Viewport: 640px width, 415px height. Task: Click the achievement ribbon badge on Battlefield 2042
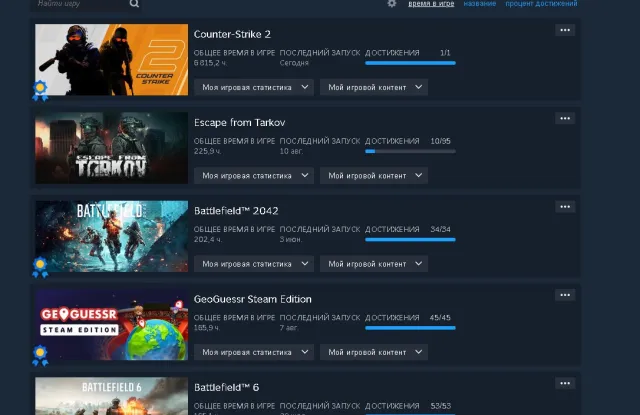point(40,267)
